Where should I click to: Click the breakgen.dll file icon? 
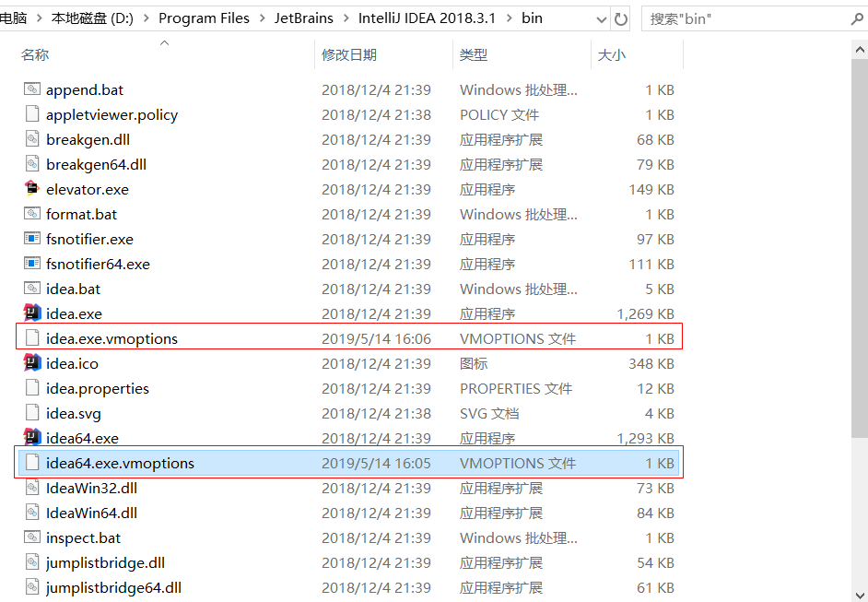(x=32, y=139)
